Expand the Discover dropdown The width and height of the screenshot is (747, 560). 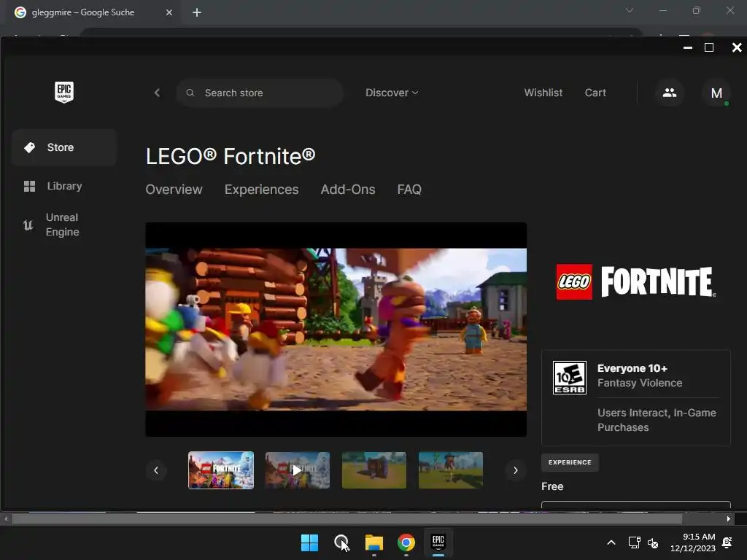coord(392,93)
